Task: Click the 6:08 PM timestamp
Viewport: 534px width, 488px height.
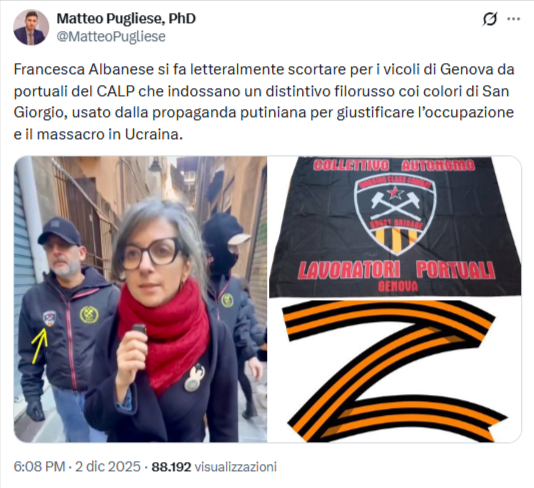Action: point(39,466)
